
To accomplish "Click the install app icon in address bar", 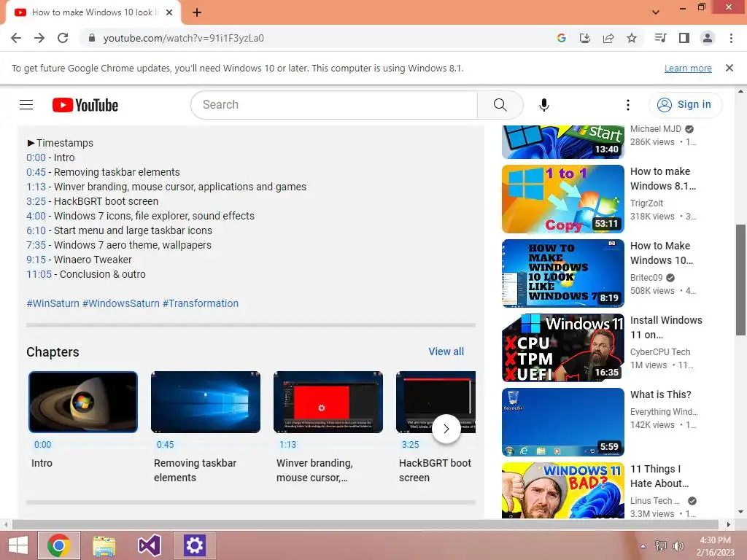I will click(x=584, y=38).
